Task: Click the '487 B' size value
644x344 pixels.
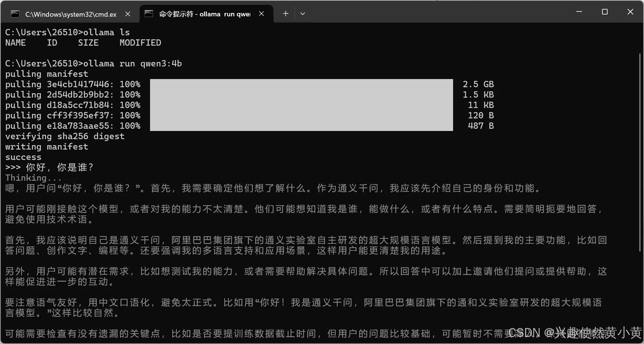Action: point(481,126)
